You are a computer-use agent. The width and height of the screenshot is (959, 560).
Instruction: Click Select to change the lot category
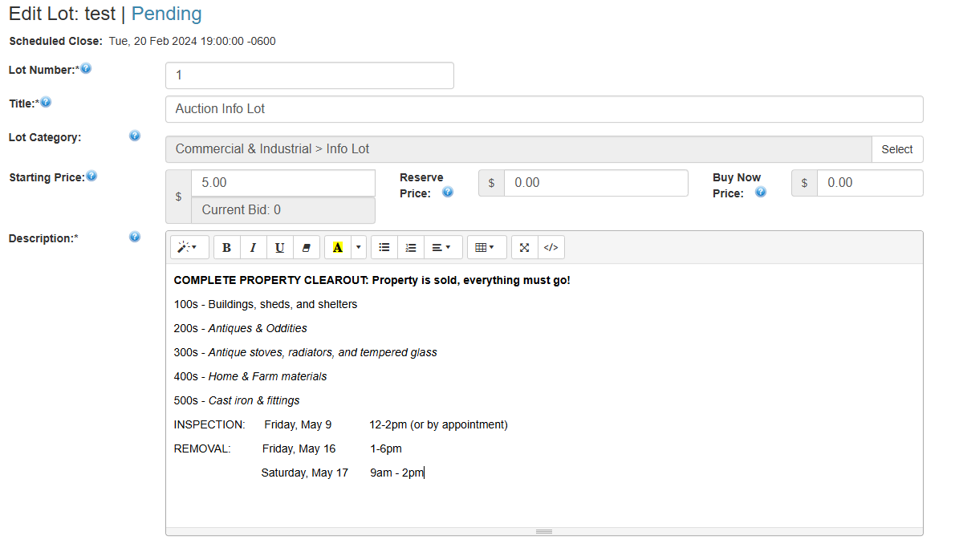coord(897,149)
